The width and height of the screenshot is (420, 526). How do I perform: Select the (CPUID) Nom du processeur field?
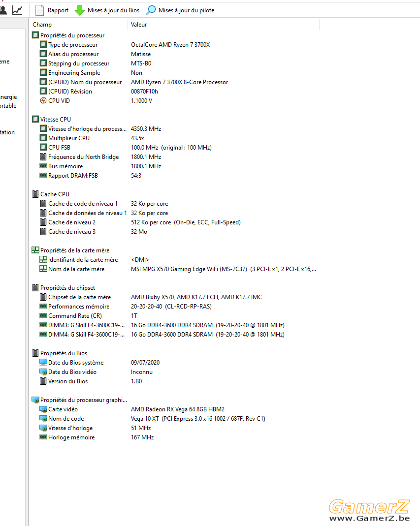[85, 82]
